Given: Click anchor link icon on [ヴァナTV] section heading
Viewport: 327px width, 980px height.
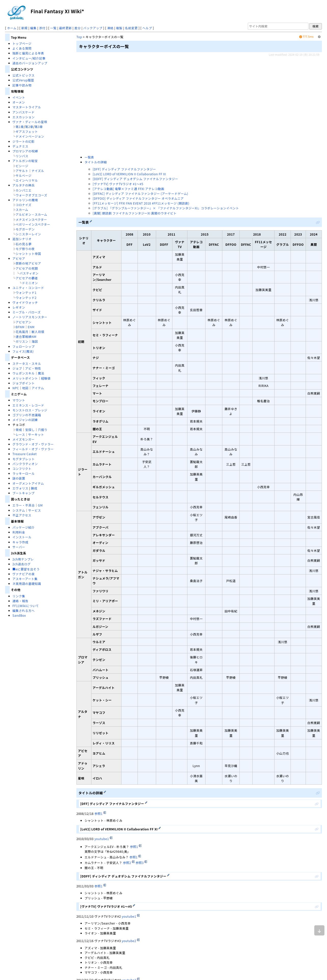Looking at the screenshot, I should coord(316,906).
